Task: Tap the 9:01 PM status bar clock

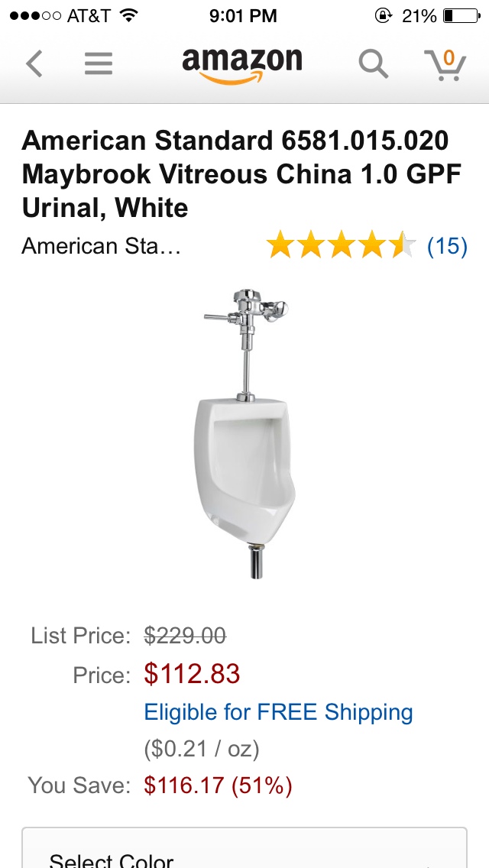Action: click(x=243, y=16)
